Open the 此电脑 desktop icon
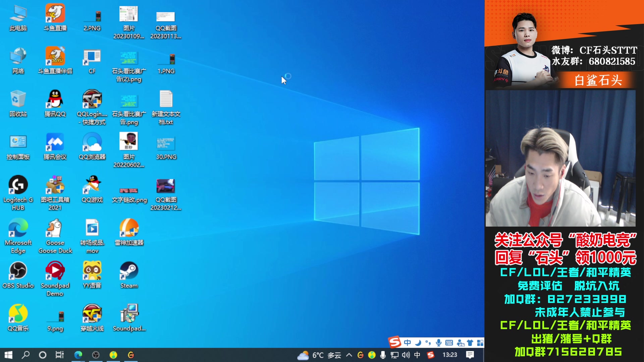Image resolution: width=644 pixels, height=362 pixels. click(x=18, y=18)
